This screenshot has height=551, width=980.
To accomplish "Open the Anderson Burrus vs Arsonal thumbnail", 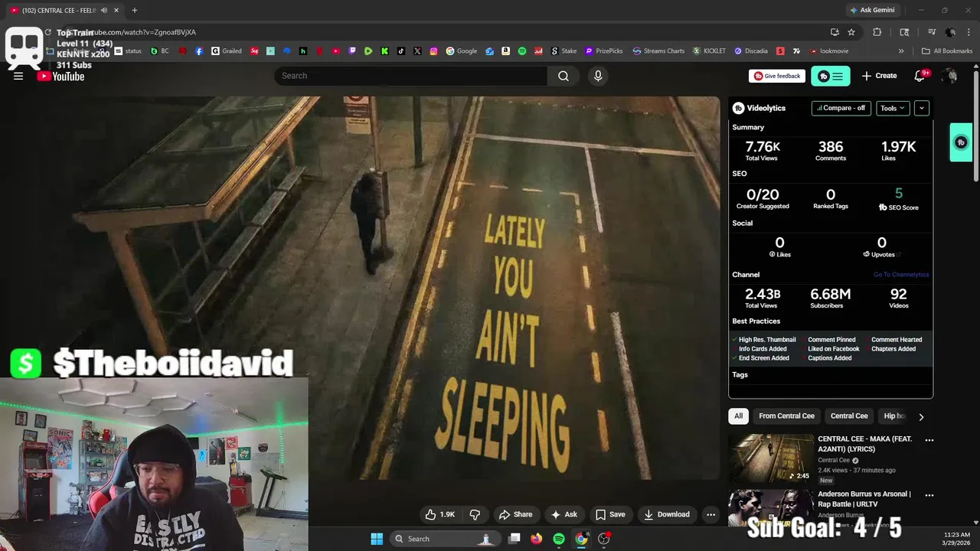I will pos(771,508).
